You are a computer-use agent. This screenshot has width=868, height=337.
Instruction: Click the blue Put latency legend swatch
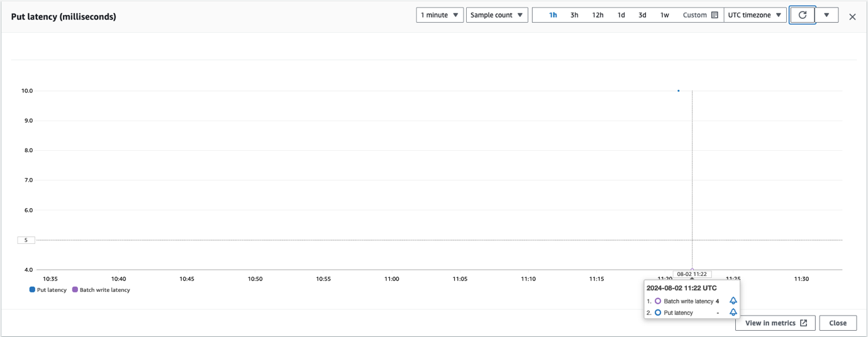click(32, 290)
